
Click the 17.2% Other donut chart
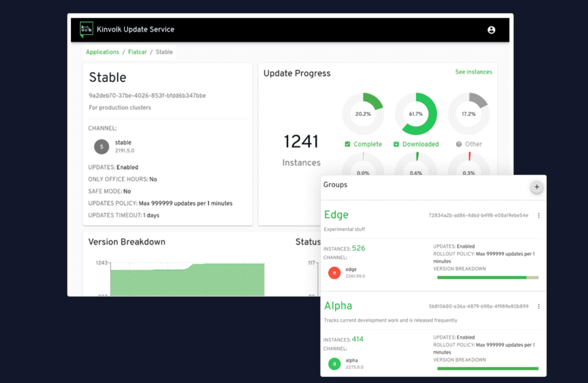(x=469, y=114)
